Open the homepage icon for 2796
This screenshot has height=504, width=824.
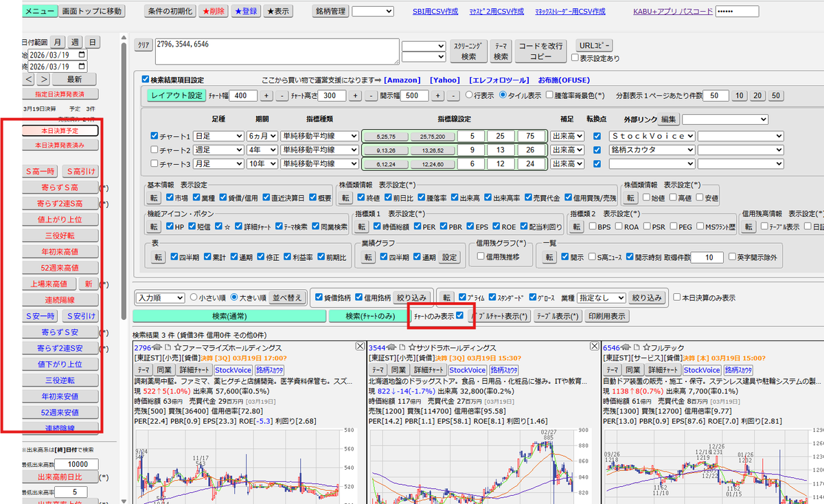(x=157, y=348)
